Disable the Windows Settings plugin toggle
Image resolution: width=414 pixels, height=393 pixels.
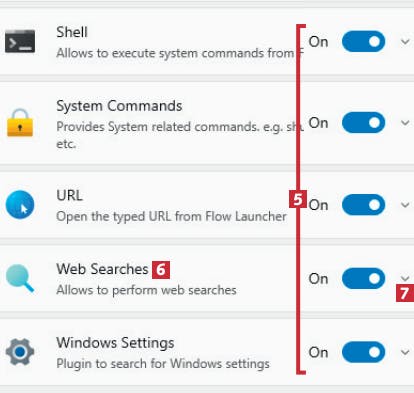click(x=363, y=352)
